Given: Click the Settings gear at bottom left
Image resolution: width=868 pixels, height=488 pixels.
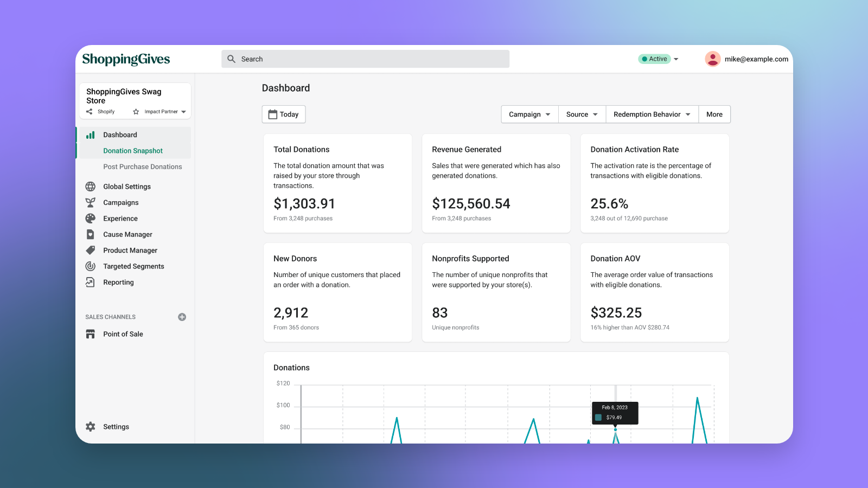Looking at the screenshot, I should pyautogui.click(x=90, y=427).
